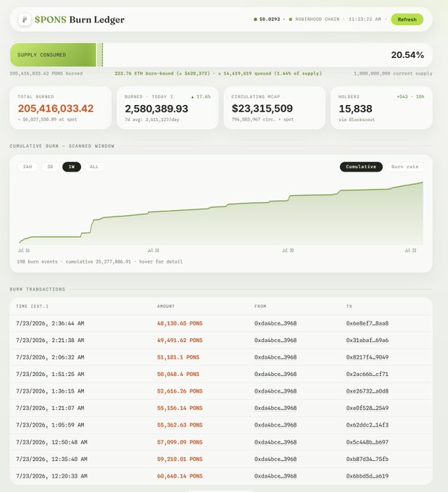Viewport: 448px width, 492px height.
Task: Sort by the TIME (EST.) column header
Action: [32, 307]
